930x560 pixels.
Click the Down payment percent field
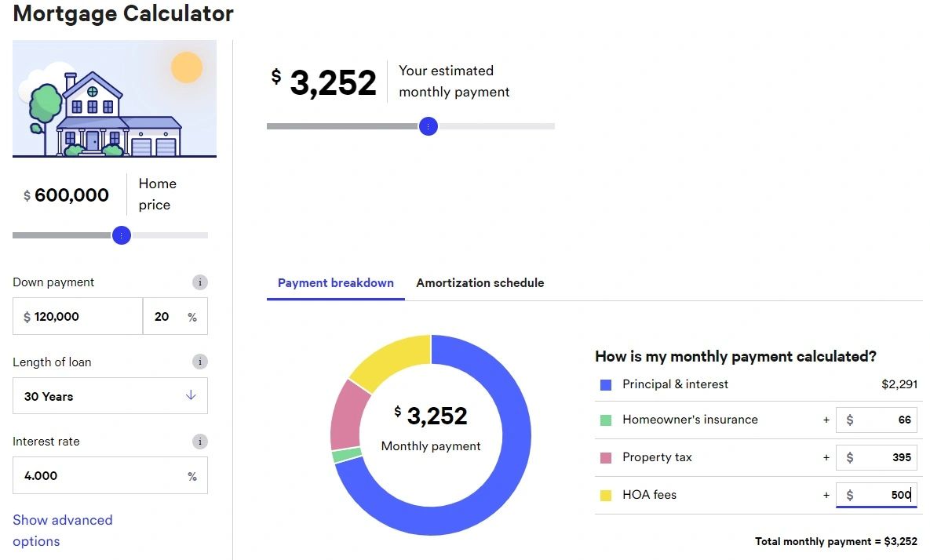tap(165, 317)
